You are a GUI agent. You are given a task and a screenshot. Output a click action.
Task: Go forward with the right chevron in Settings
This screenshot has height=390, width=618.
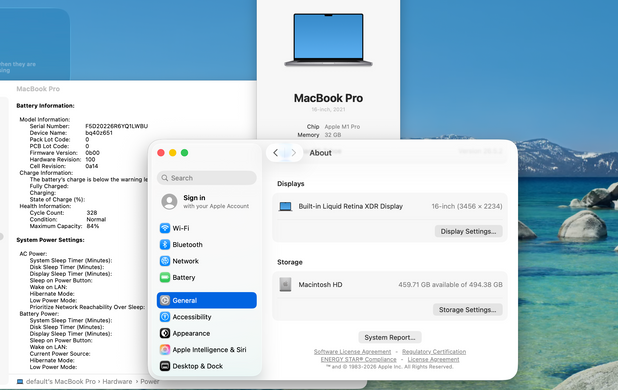point(294,153)
